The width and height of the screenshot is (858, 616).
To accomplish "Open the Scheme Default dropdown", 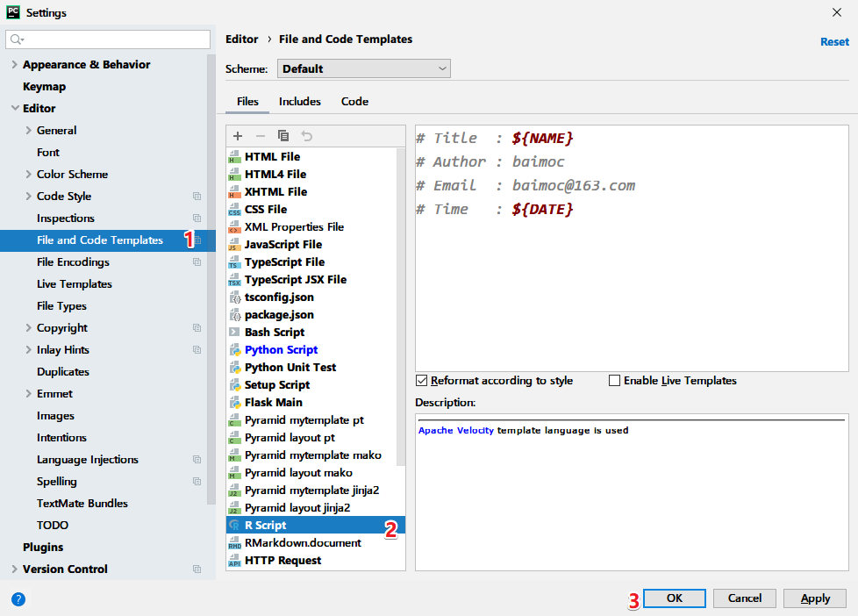I will [364, 68].
